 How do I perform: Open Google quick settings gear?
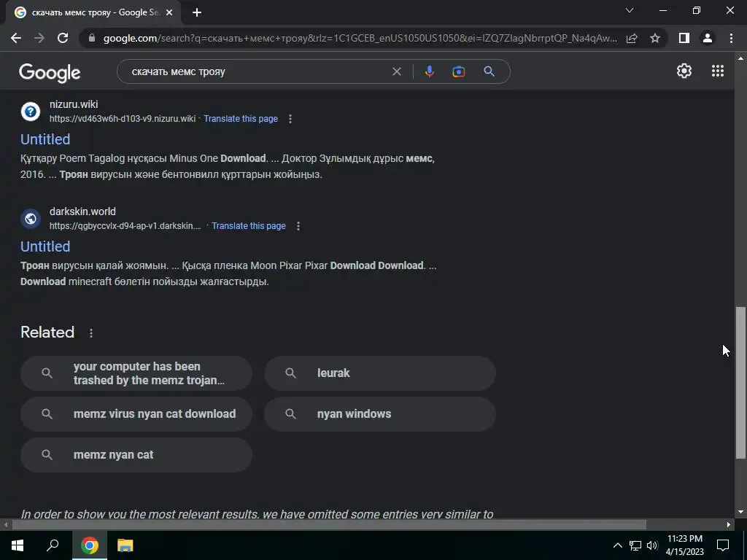coord(684,71)
